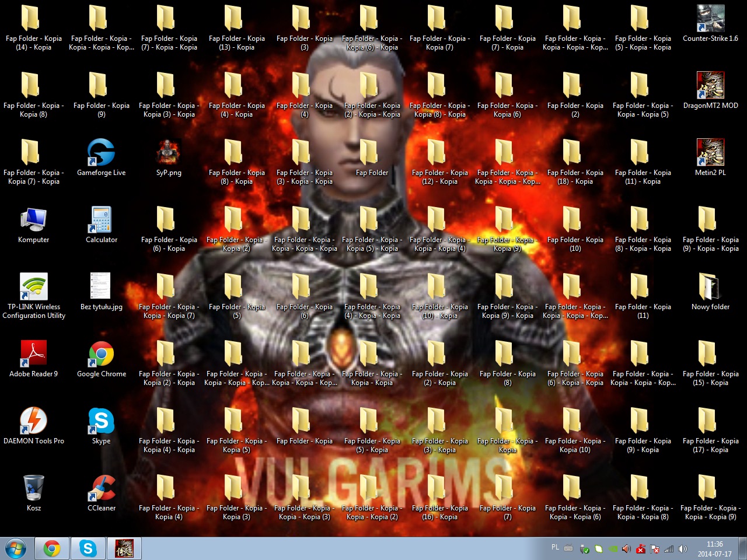Select folder "Fap Folder - Kopia (17) - Kopia"

pyautogui.click(x=710, y=430)
